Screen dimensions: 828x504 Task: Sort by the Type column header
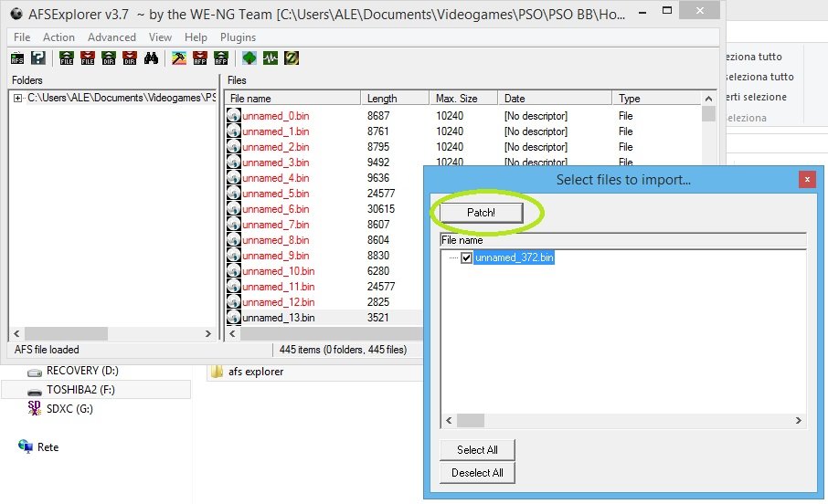pyautogui.click(x=656, y=99)
